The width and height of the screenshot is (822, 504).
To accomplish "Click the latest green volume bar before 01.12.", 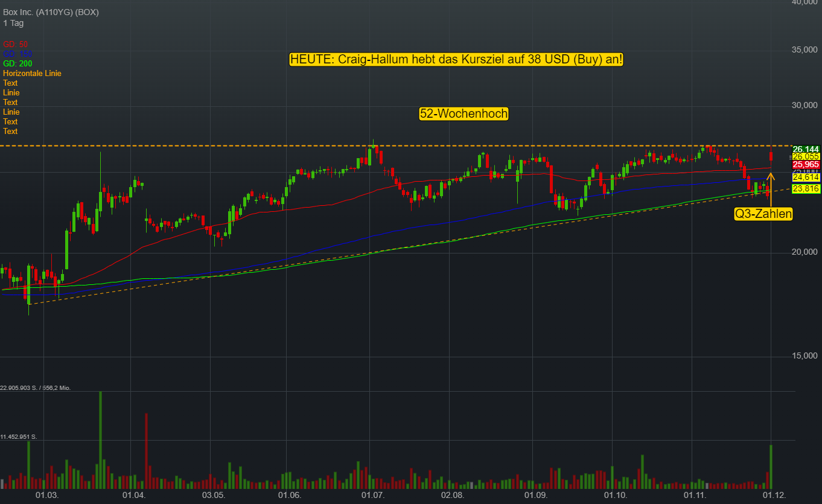I will (x=771, y=467).
